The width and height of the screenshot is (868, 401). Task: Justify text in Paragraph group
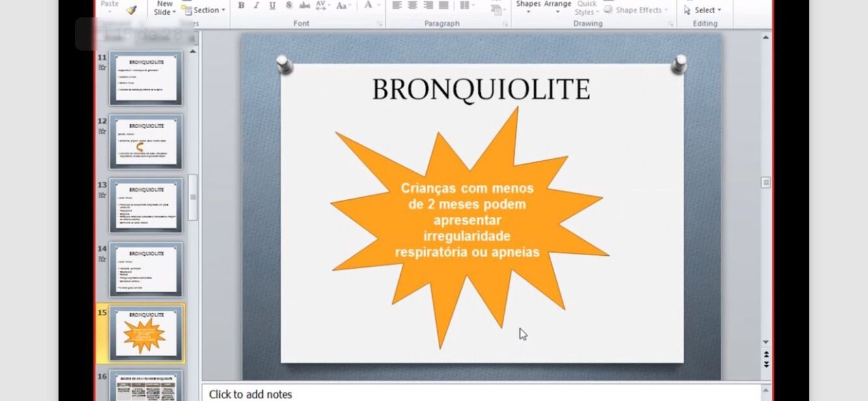[444, 5]
